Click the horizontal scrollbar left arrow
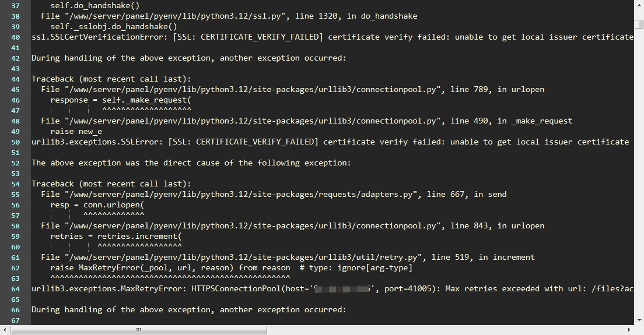The width and height of the screenshot is (644, 335). pos(5,330)
